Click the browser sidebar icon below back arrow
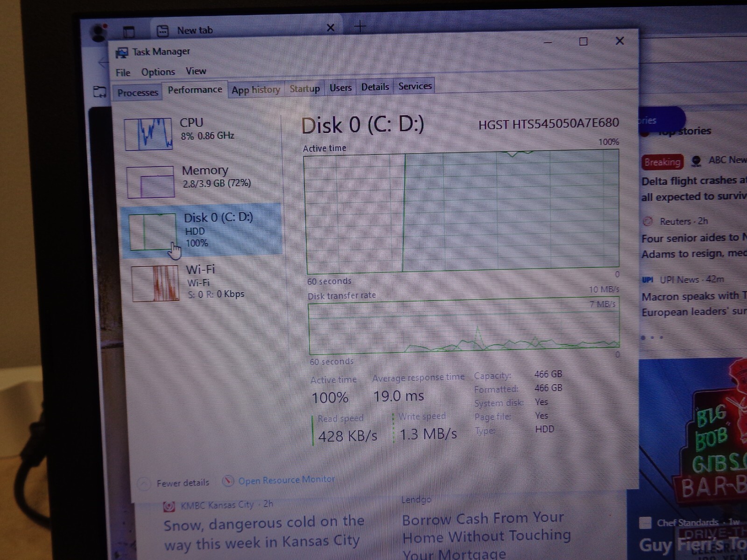 [x=99, y=91]
